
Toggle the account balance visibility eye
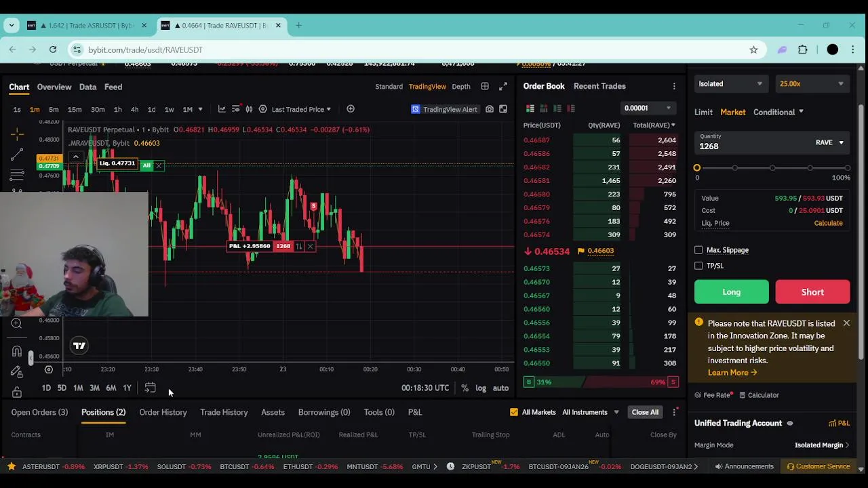(x=789, y=424)
